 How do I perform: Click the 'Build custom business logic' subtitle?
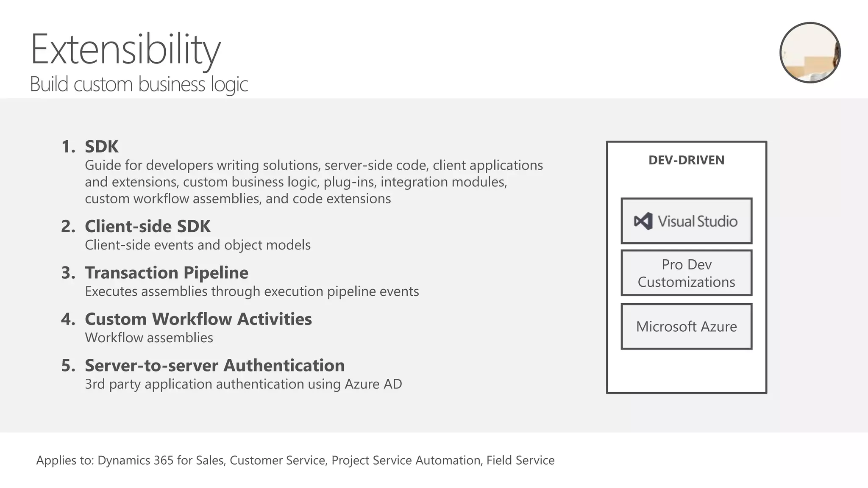coord(139,84)
